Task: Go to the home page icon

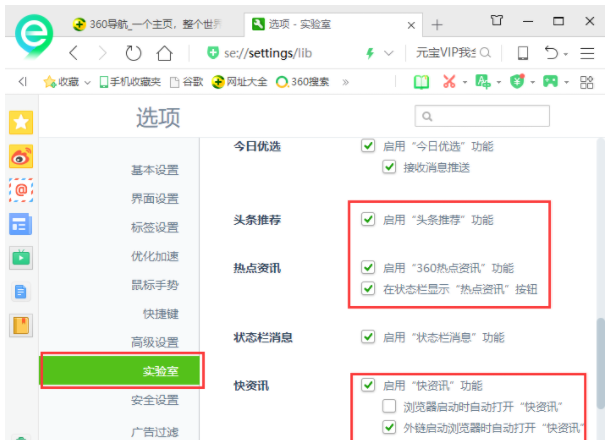Action: [x=164, y=53]
